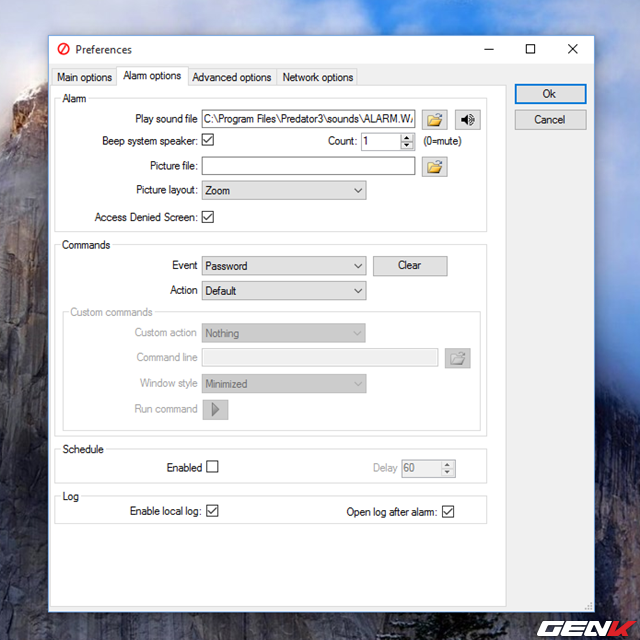
Task: Click the Clear button beside Event
Action: pos(409,266)
